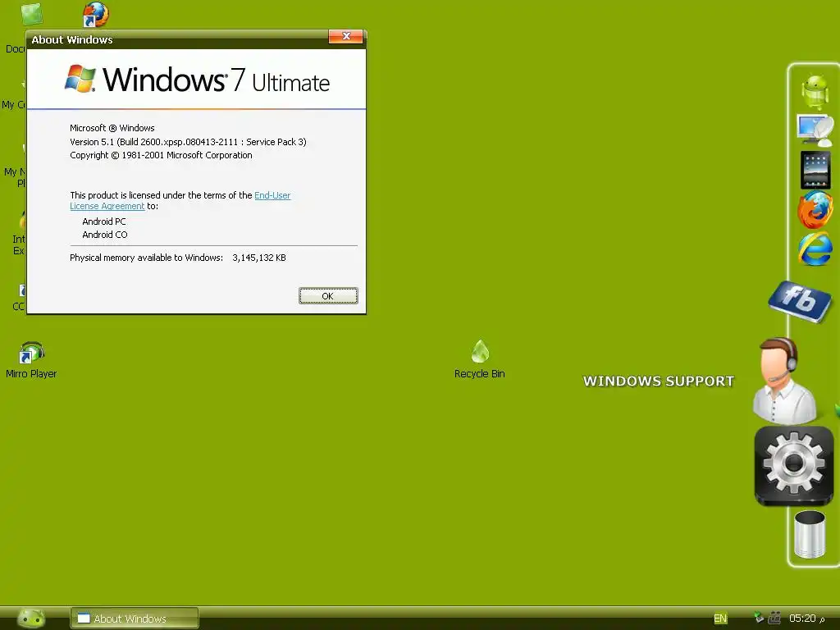The height and width of the screenshot is (630, 840).
Task: Open the Windows Support headset agent icon
Action: pos(784,380)
